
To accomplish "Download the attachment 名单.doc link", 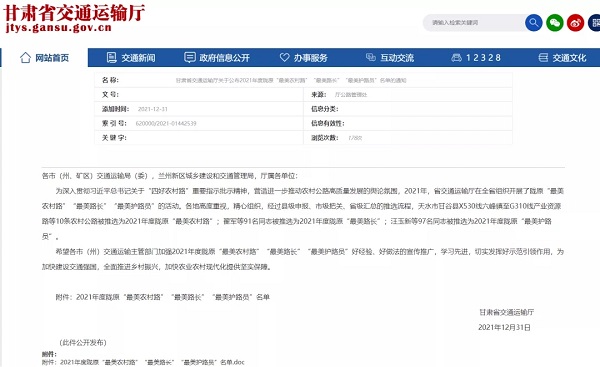I will tap(143, 362).
